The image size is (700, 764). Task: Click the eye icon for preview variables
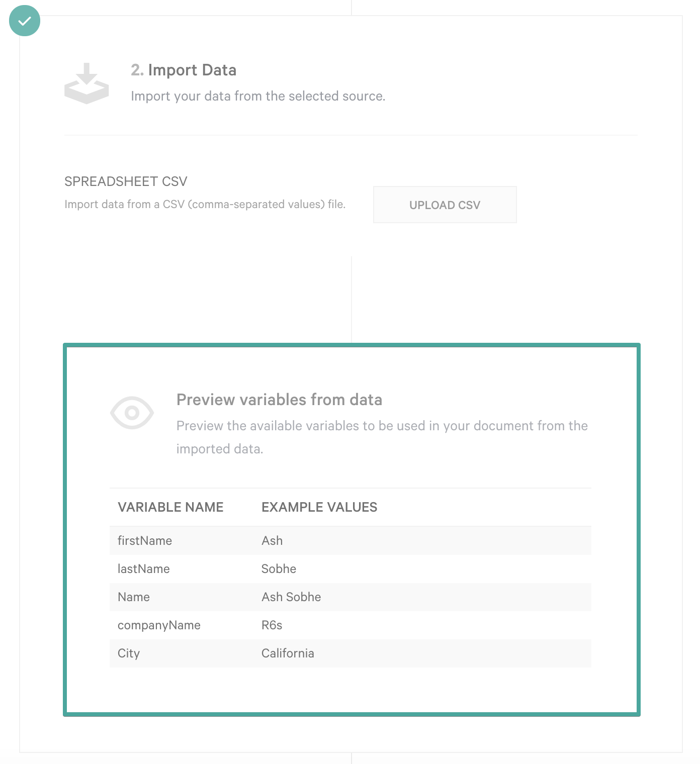pyautogui.click(x=132, y=413)
